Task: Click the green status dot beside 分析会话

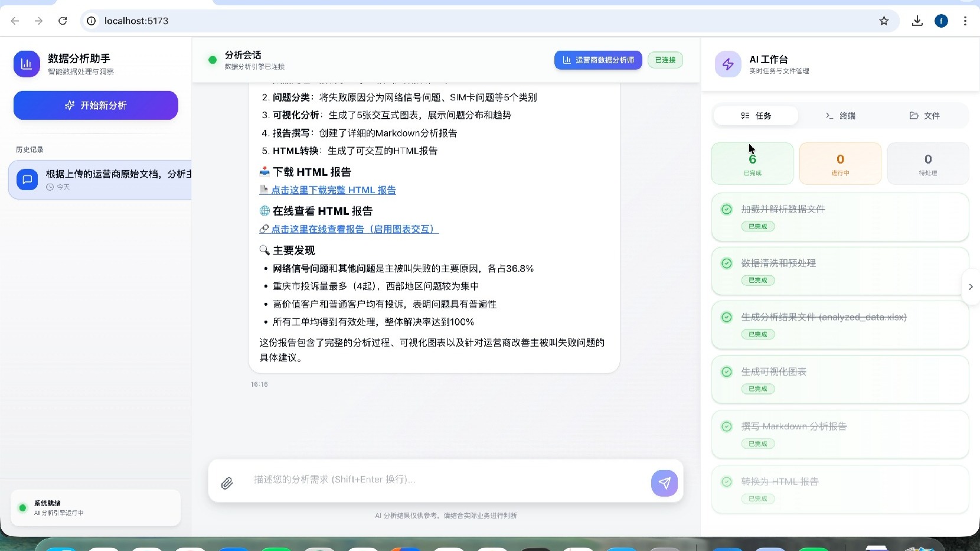Action: pyautogui.click(x=213, y=60)
